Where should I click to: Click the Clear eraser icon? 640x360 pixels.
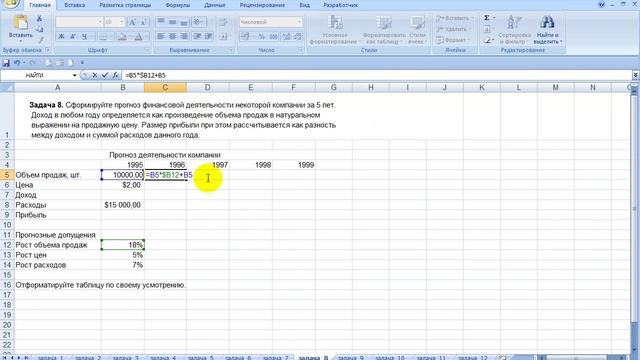[488, 40]
